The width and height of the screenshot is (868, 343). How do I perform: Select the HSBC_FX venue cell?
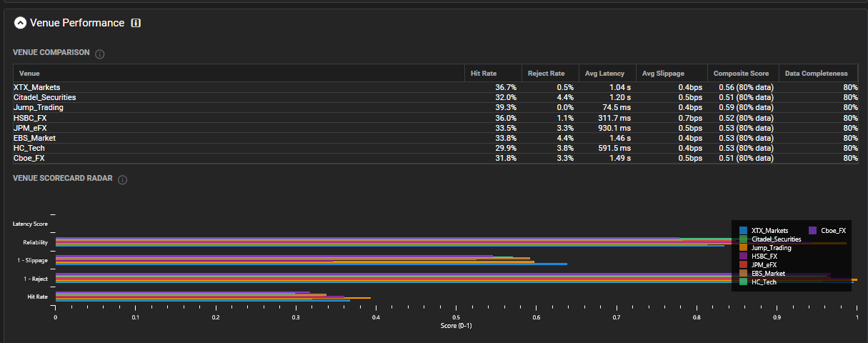pos(239,118)
